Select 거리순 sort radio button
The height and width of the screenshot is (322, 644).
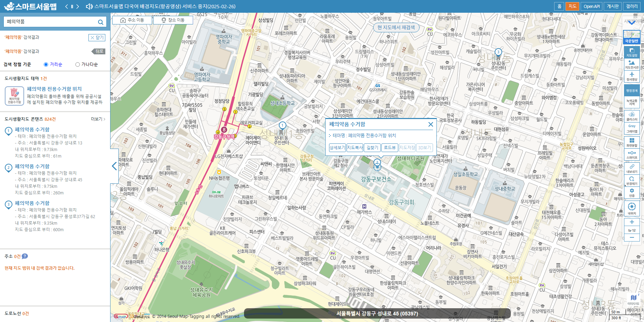[46, 64]
